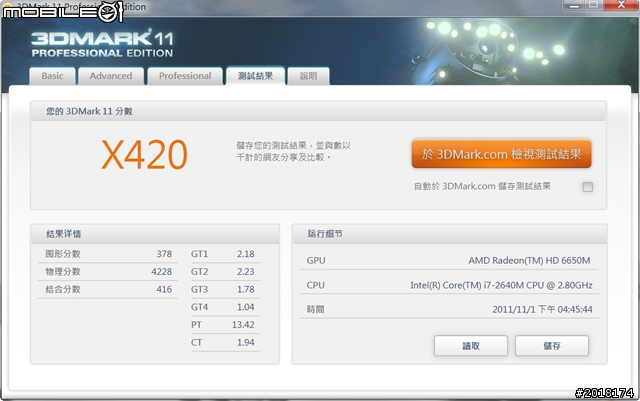
Task: Click the 讀取 load button
Action: (x=471, y=346)
